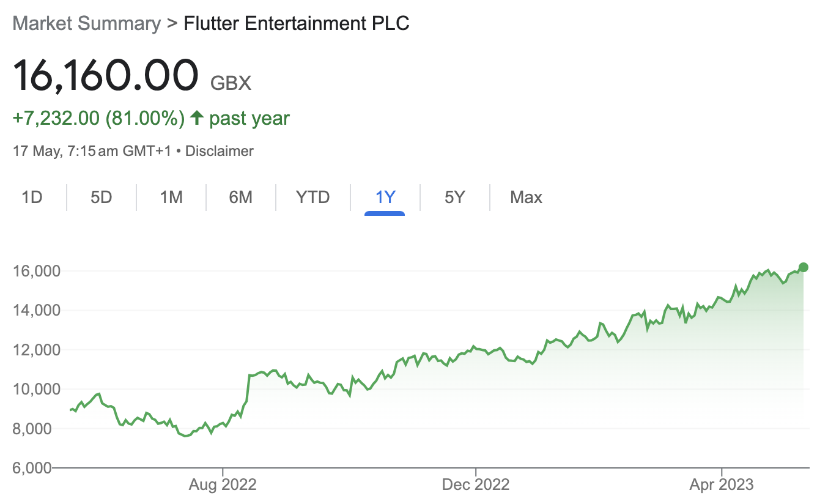Click the +7,232.00 (81.00%) change value
Screen dimensions: 828x504
[99, 118]
